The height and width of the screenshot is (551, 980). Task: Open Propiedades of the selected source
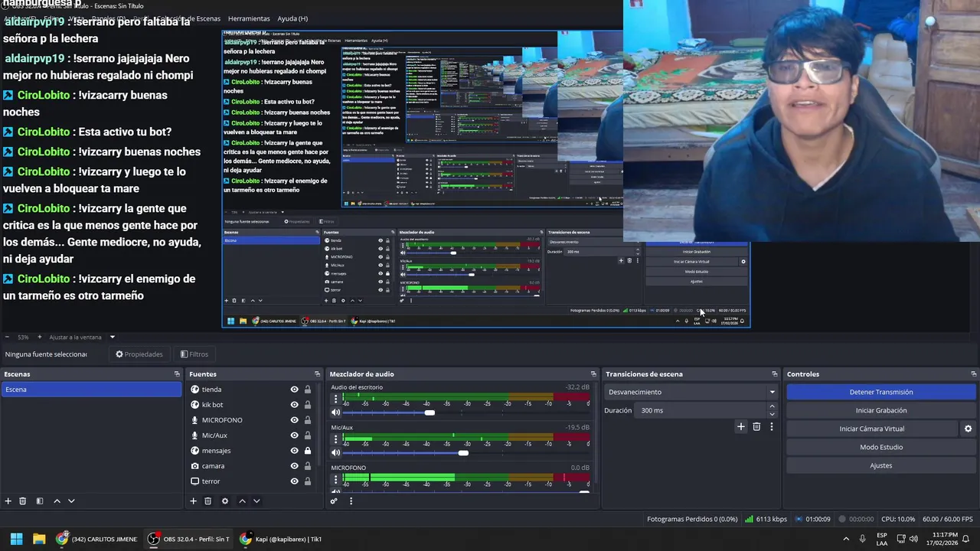(x=139, y=354)
